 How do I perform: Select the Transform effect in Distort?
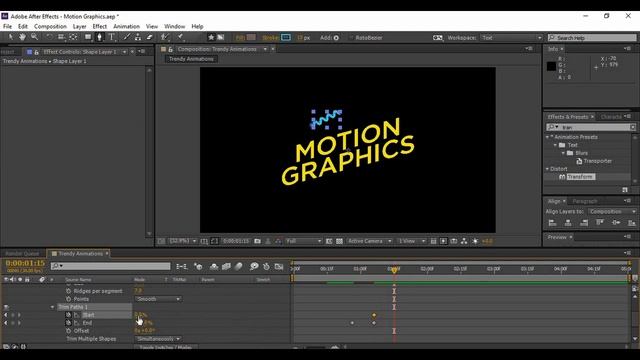(x=580, y=177)
